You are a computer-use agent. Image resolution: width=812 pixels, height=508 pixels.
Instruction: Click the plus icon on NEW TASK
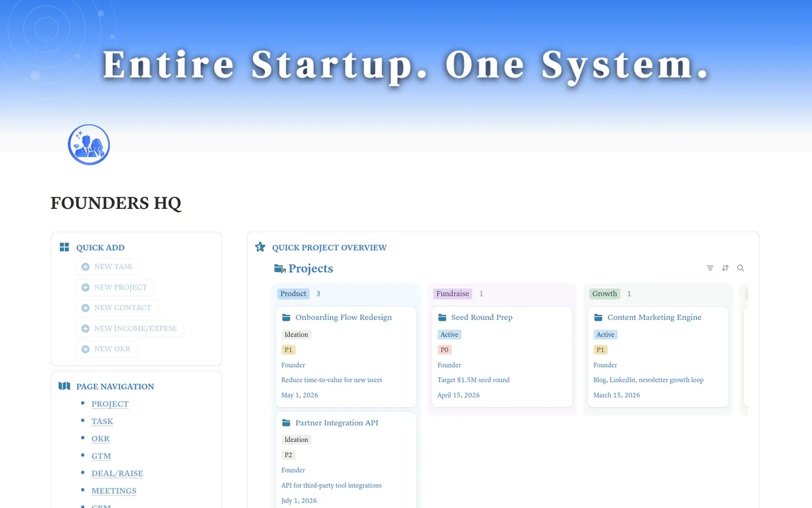pos(85,267)
